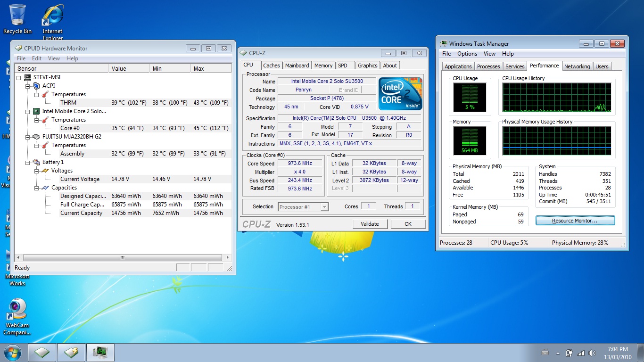The height and width of the screenshot is (362, 644).
Task: Click the CPU-Z title bar icon
Action: pos(243,53)
